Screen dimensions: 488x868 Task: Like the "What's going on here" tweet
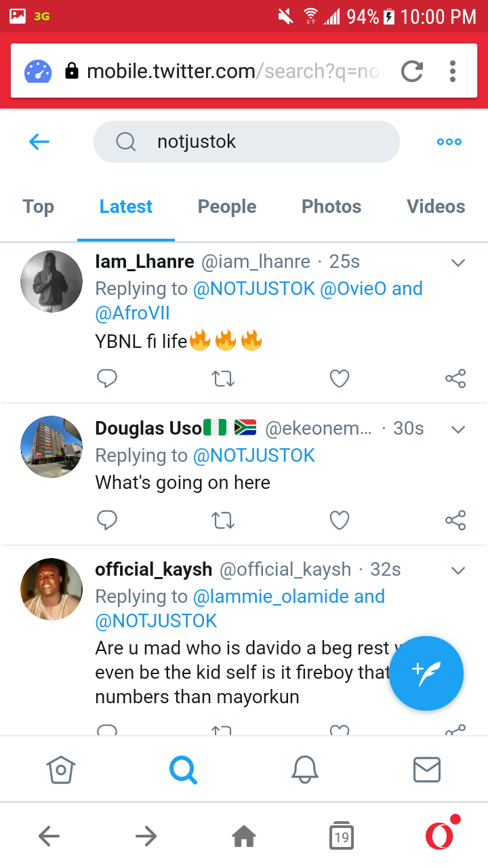(x=339, y=520)
